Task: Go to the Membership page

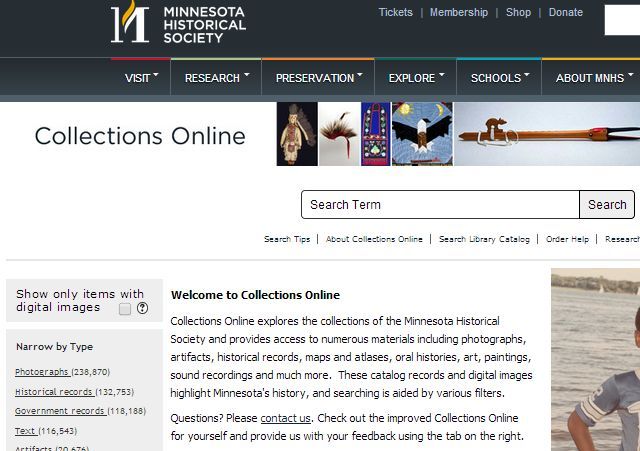Action: click(x=459, y=12)
